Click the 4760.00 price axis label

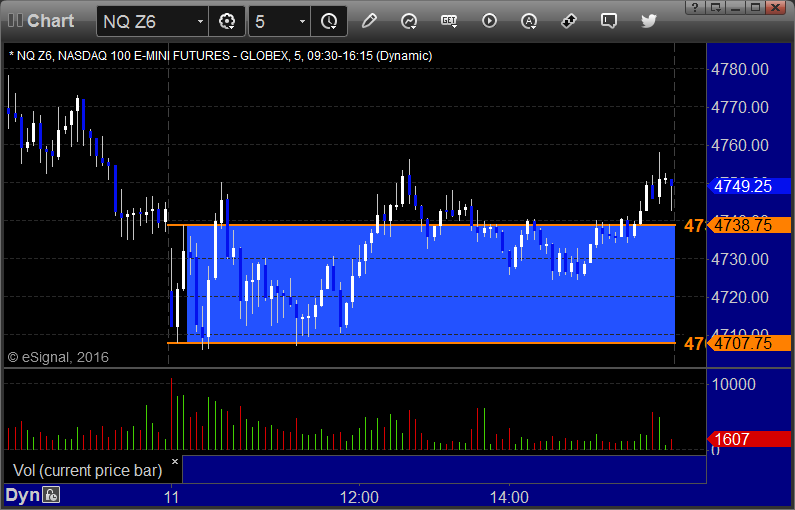pos(740,145)
